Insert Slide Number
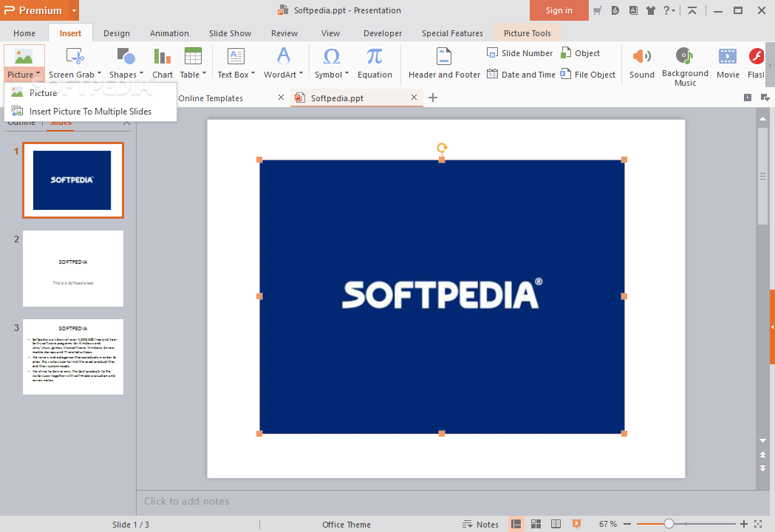The image size is (775, 532). click(520, 53)
